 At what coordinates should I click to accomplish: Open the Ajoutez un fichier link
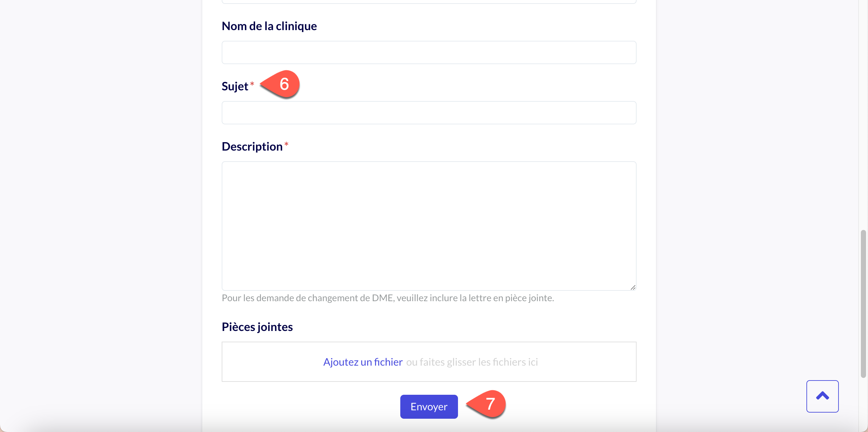(363, 362)
